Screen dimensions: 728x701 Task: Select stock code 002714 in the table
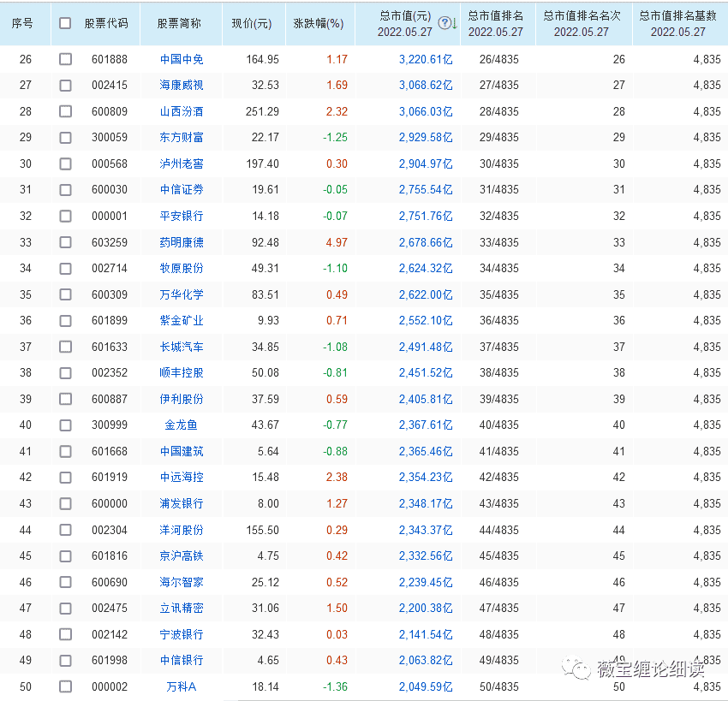pos(110,268)
